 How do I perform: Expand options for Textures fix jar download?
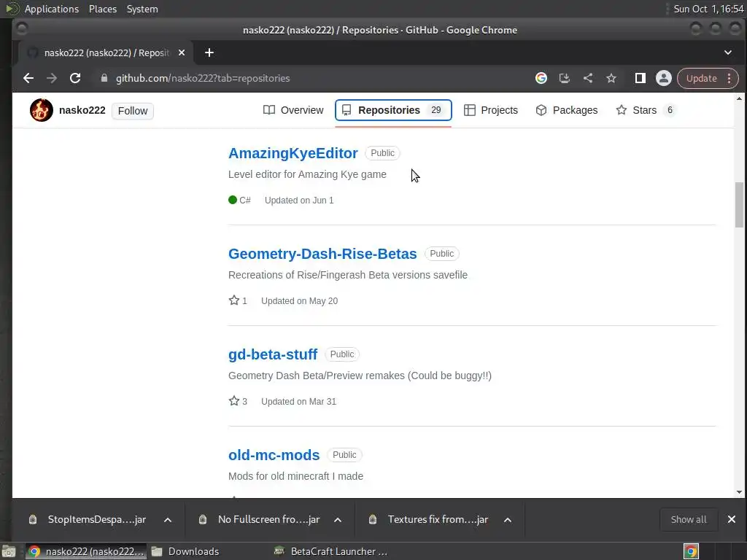(x=508, y=519)
